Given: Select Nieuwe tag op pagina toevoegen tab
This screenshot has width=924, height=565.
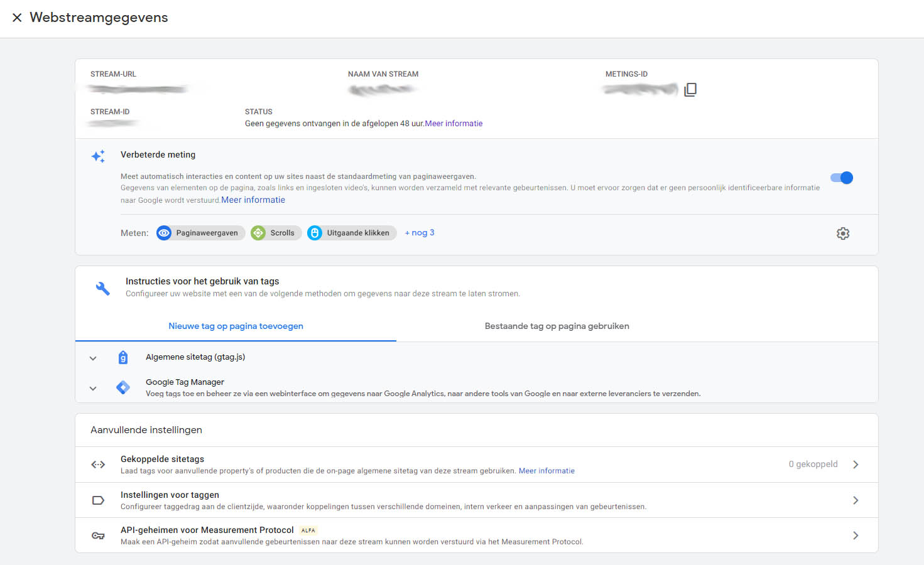Looking at the screenshot, I should point(236,326).
